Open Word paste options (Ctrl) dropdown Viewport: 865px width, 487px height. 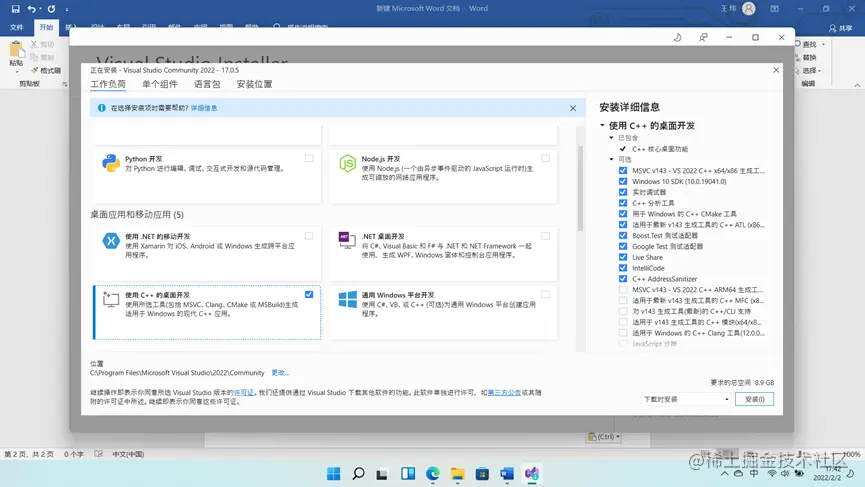[603, 437]
